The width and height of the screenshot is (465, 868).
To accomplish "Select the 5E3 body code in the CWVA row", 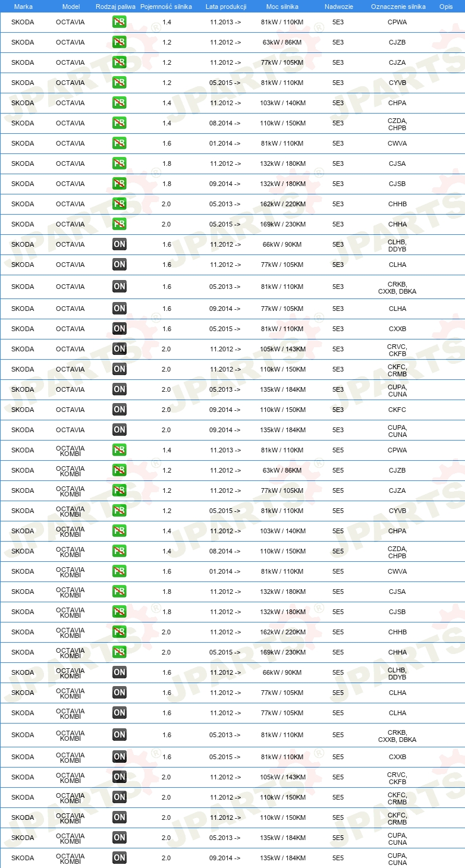I will pos(338,143).
